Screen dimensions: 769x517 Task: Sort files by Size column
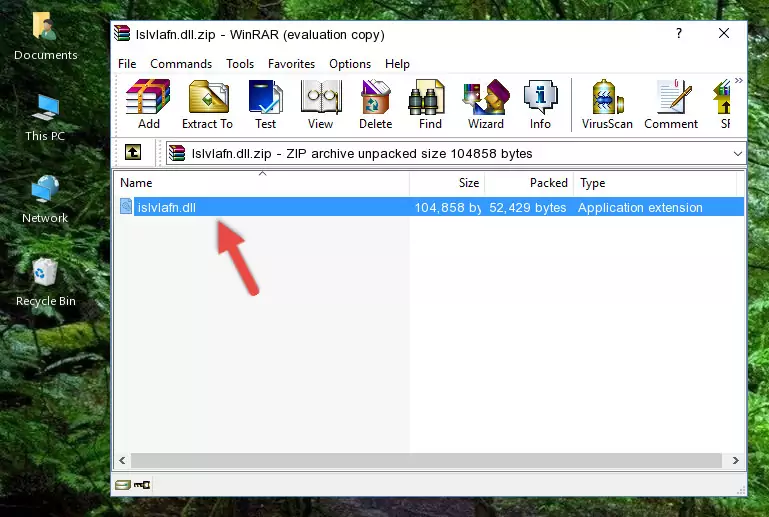coord(447,183)
